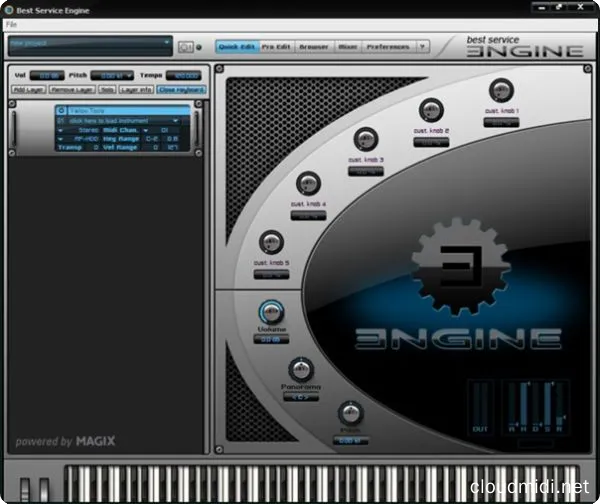The image size is (600, 504).
Task: Click the Remove Layer button
Action: tap(73, 90)
